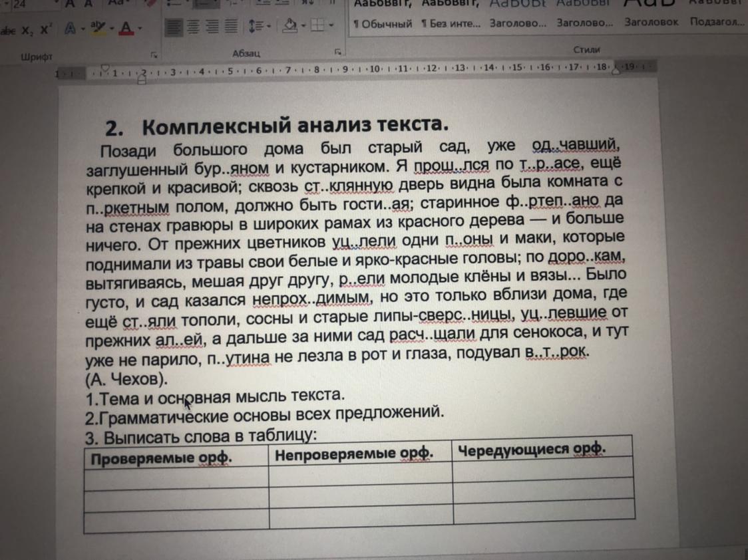Viewport: 748px width, 560px height.
Task: Click the table header 'Проверяемые орф.'
Action: [x=161, y=458]
